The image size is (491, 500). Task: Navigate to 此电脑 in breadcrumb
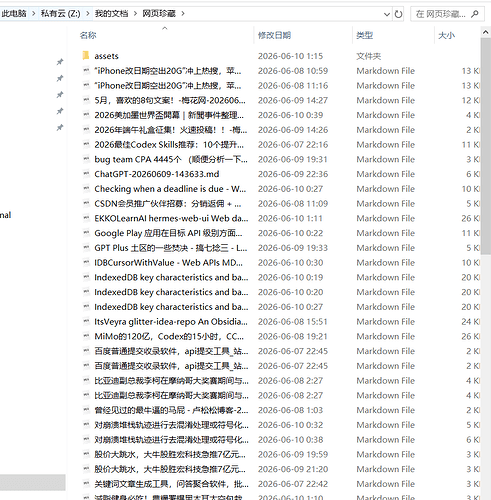[x=14, y=14]
